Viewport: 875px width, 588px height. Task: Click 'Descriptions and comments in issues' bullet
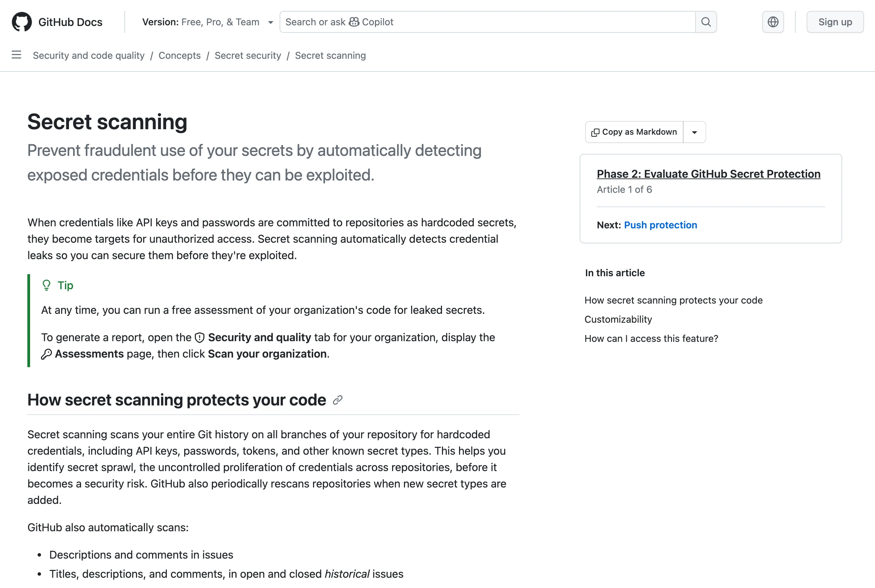click(x=142, y=555)
